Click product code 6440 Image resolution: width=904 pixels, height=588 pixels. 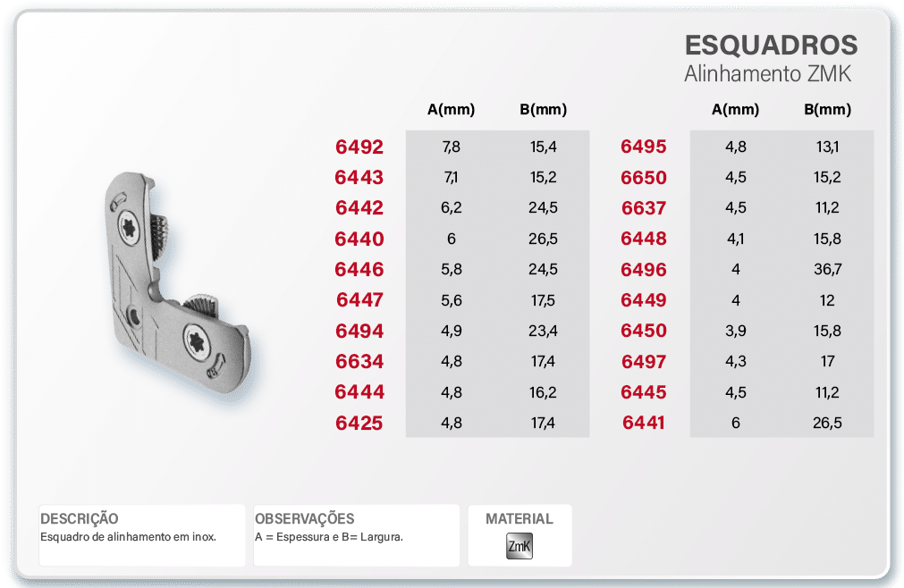coord(359,239)
